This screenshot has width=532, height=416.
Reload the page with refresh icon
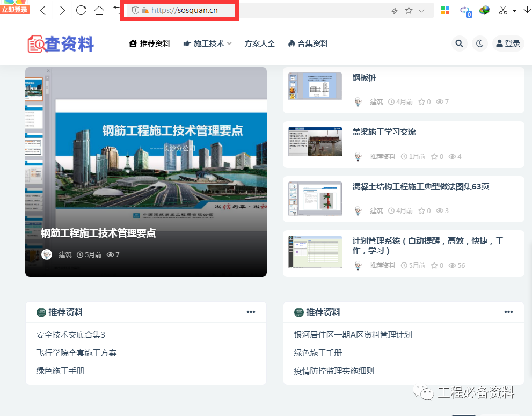pos(81,10)
